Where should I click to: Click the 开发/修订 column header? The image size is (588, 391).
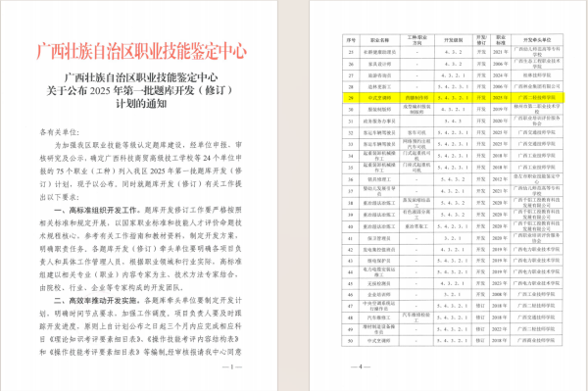481,40
